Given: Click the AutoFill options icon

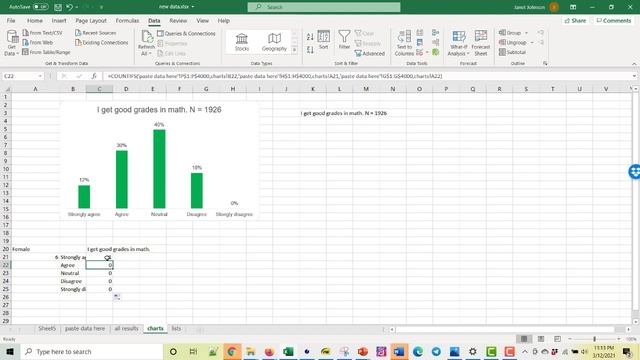Looking at the screenshot, I should 117,297.
